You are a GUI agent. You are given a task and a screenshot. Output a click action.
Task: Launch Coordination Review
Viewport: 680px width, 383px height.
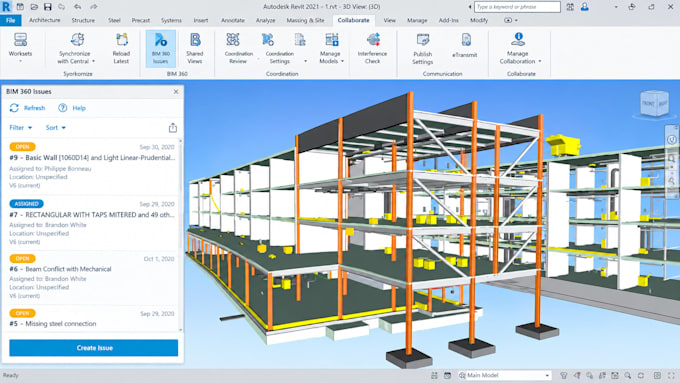click(x=238, y=48)
